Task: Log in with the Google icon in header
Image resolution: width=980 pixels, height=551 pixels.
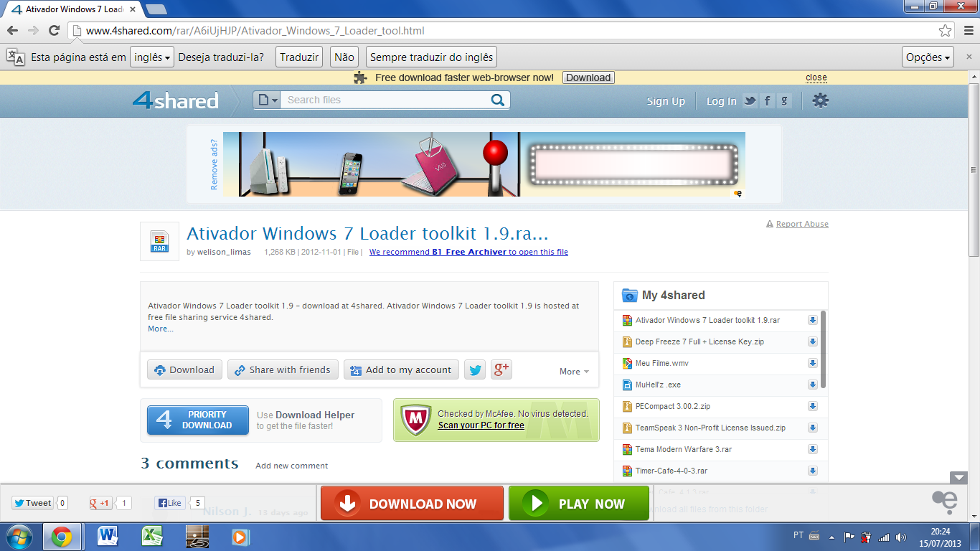Action: tap(784, 101)
